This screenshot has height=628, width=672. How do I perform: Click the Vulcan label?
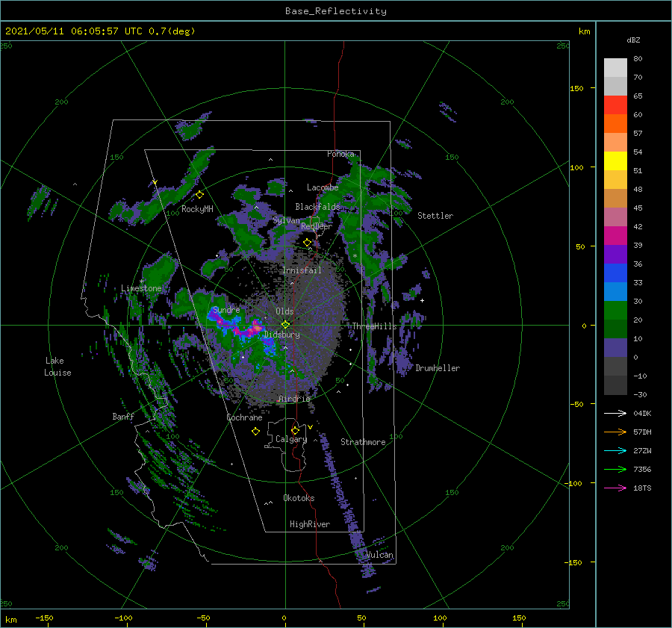tap(379, 555)
